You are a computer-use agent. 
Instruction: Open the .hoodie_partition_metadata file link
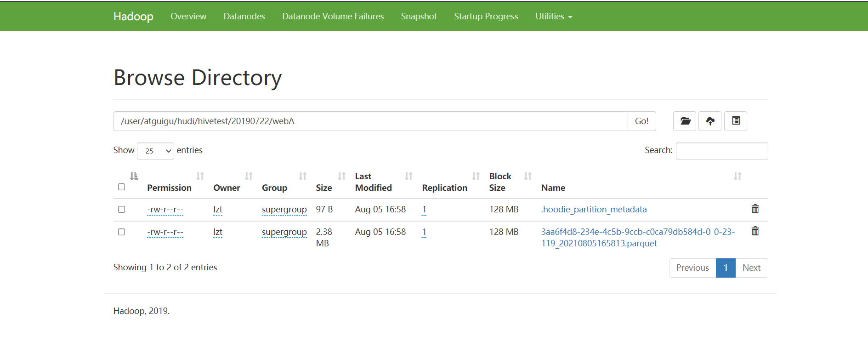594,209
